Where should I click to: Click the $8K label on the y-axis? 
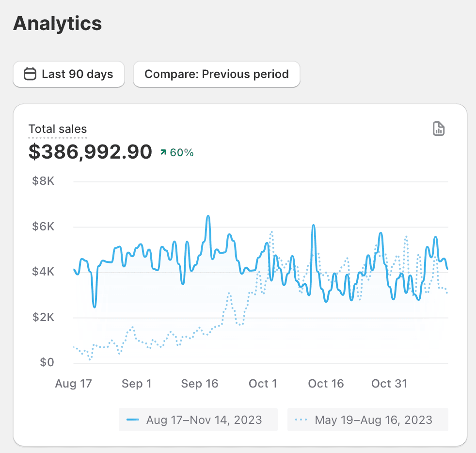tap(43, 181)
